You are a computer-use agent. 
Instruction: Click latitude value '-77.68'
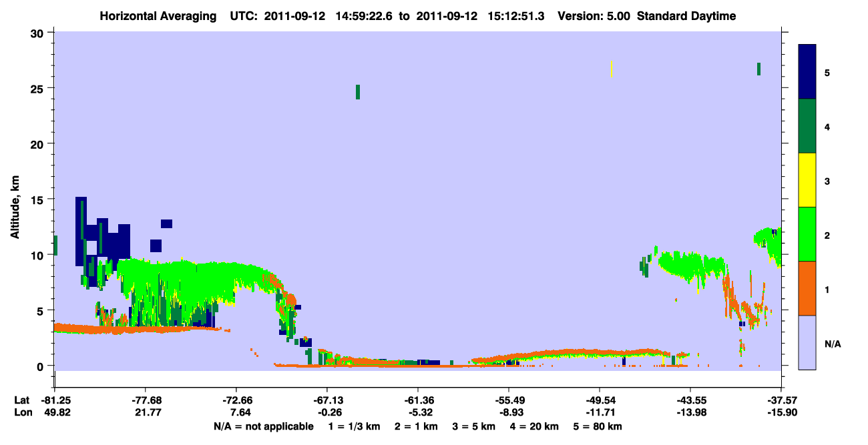coord(146,400)
